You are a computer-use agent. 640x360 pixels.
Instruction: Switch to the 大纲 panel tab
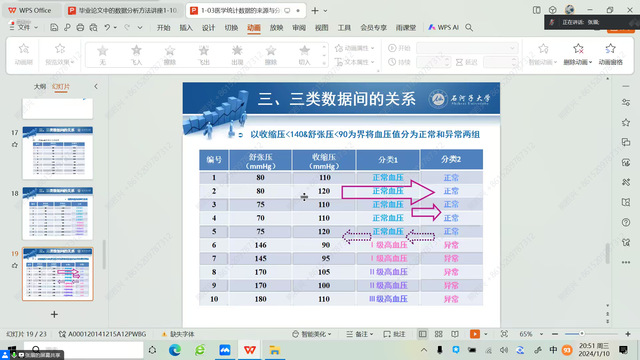[40, 87]
